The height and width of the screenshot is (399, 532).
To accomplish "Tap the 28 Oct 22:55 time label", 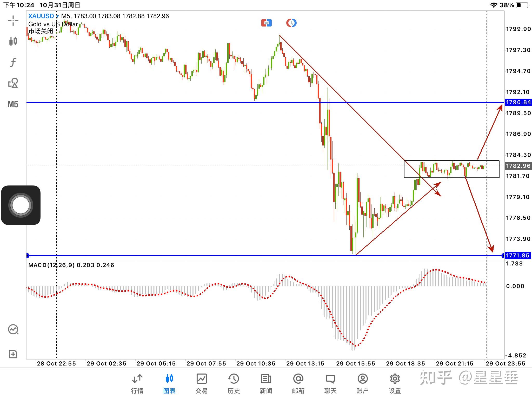I will tap(56, 363).
